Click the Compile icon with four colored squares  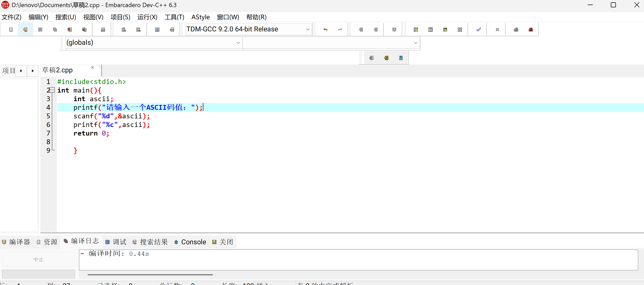pyautogui.click(x=416, y=30)
